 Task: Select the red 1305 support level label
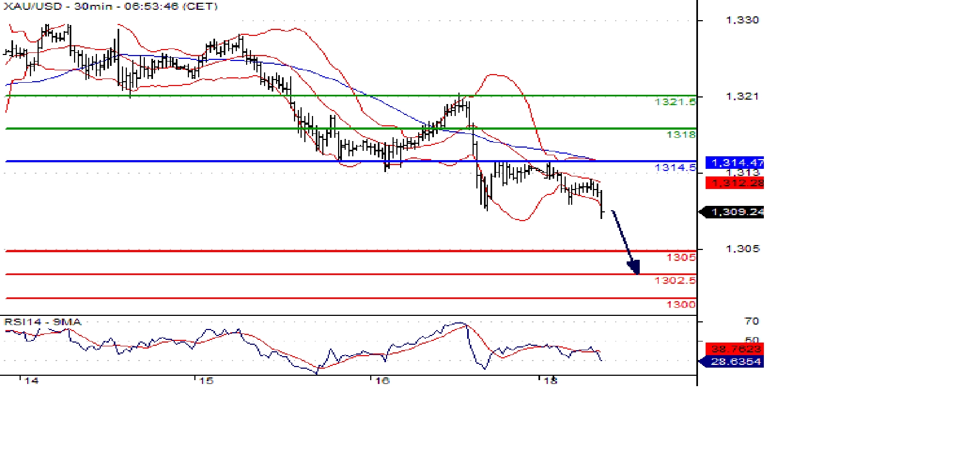(681, 257)
